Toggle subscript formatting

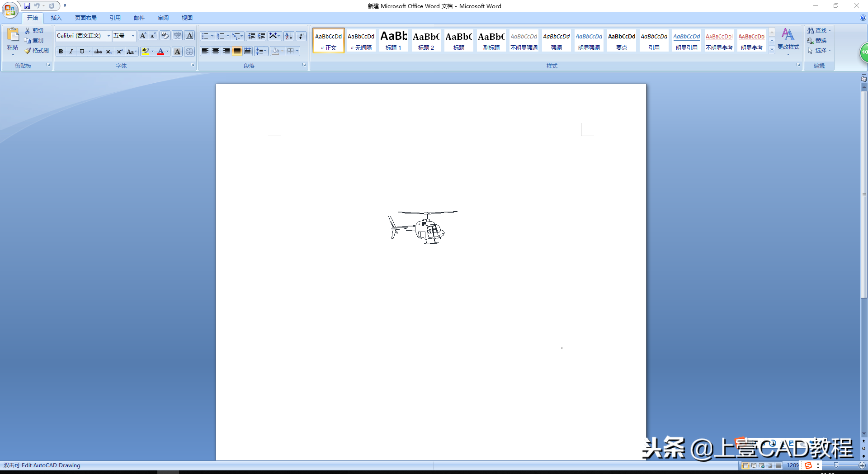pos(108,52)
